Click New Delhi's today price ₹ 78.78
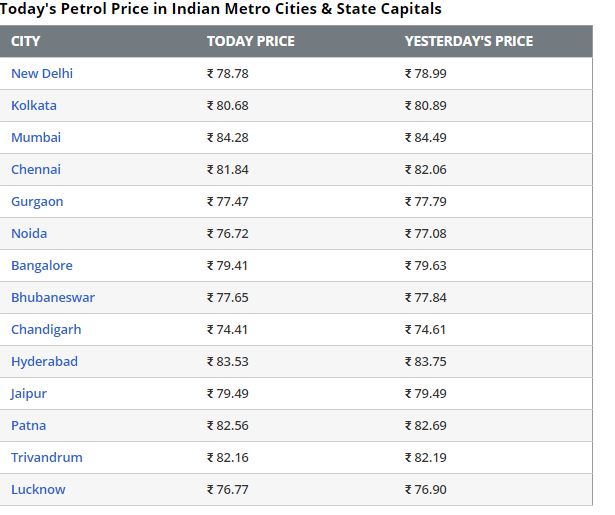 point(228,73)
